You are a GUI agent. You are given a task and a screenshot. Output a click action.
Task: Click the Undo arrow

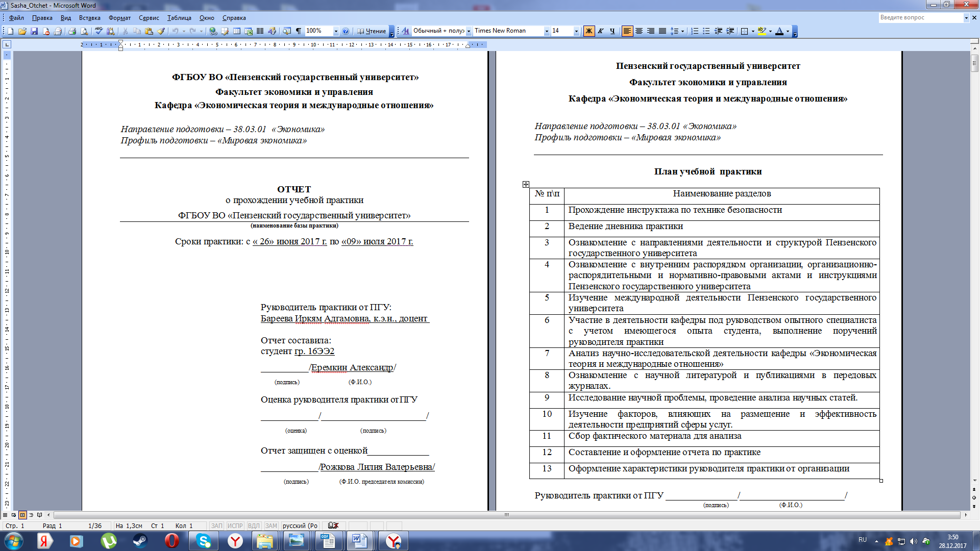click(x=175, y=31)
